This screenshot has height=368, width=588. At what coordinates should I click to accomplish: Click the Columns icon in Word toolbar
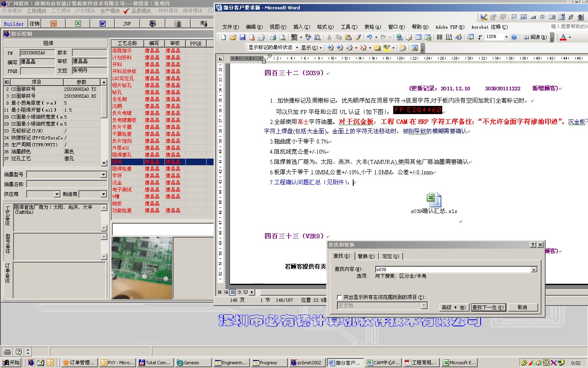tap(439, 37)
